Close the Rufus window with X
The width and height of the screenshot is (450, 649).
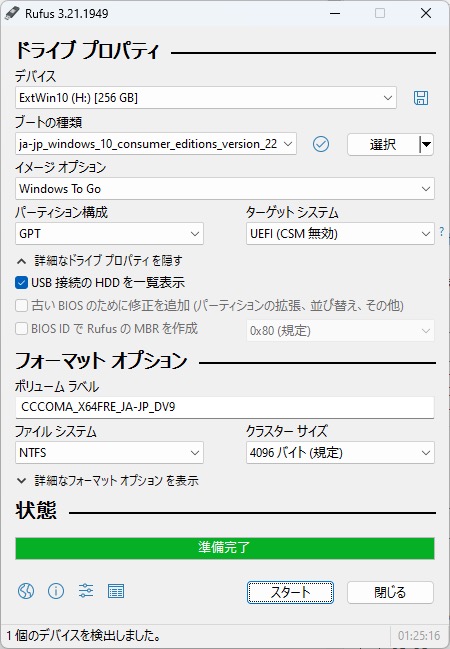click(x=426, y=13)
